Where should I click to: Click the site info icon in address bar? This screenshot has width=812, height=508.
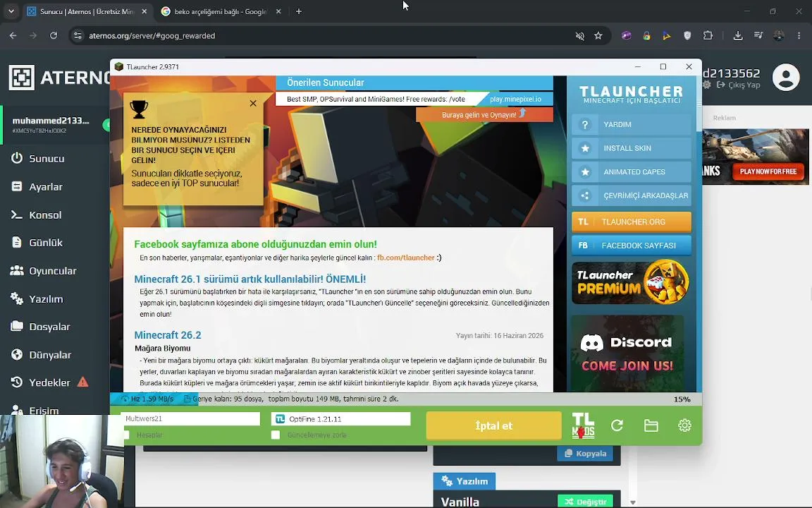click(78, 36)
